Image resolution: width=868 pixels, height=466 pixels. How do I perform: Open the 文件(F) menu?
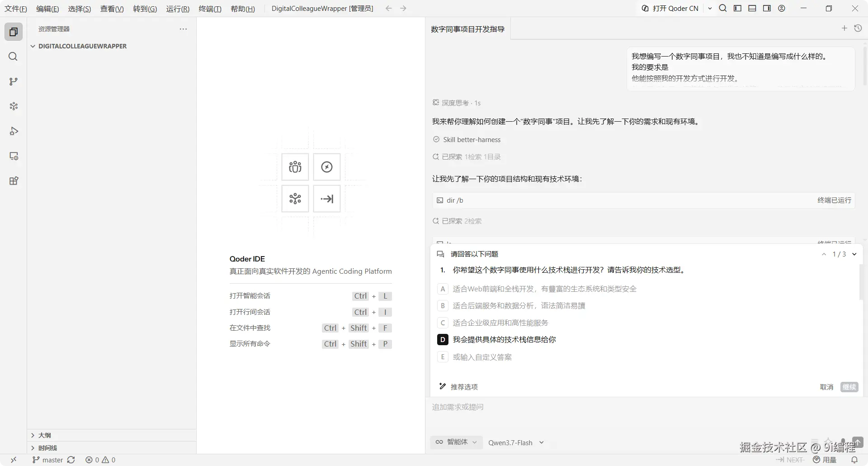coord(16,9)
